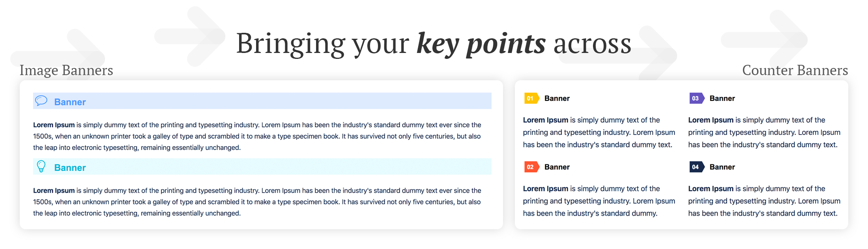Click the Image Banners section heading
The image size is (868, 249).
pos(66,70)
